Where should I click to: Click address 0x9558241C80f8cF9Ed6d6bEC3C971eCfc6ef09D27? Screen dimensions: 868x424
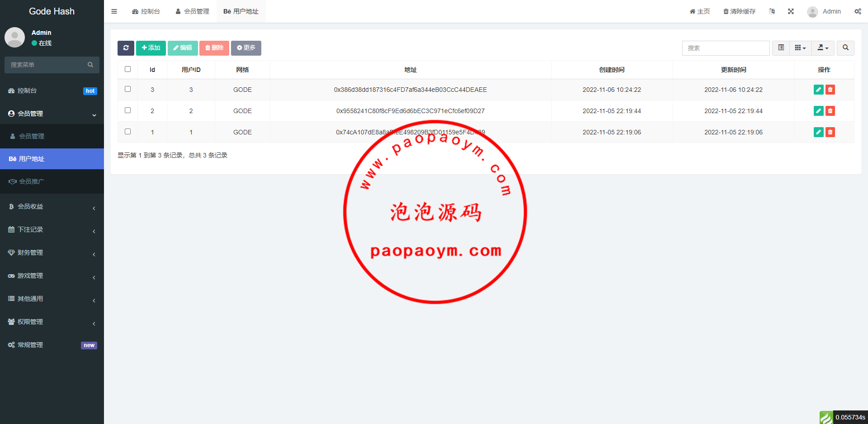tap(410, 111)
